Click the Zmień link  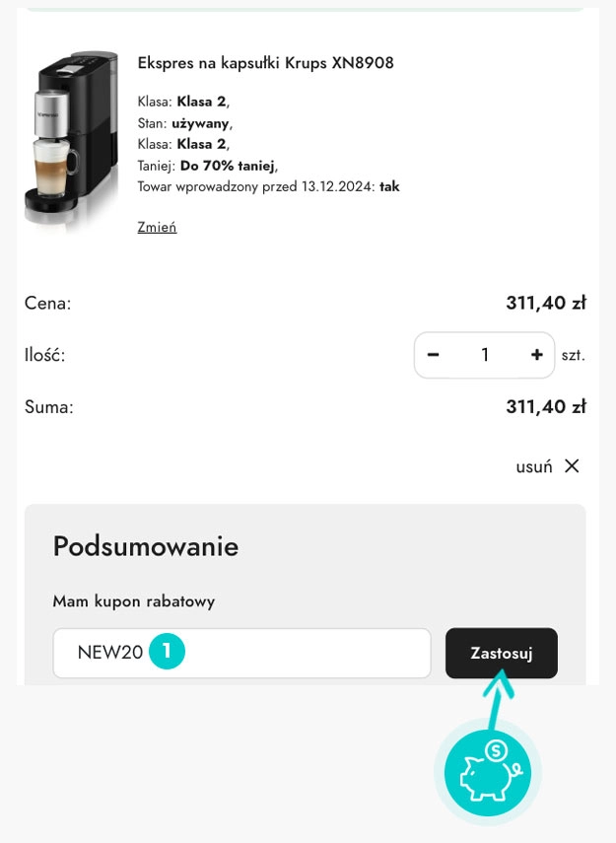point(157,227)
